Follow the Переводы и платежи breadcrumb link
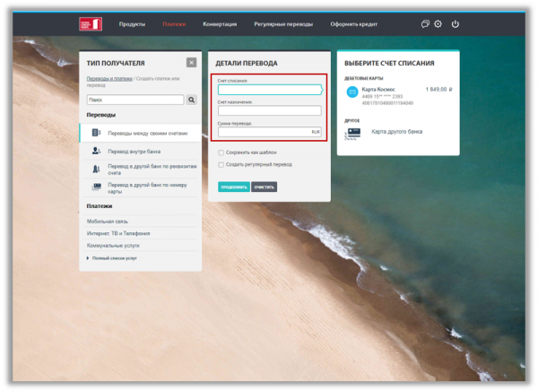 coord(109,79)
